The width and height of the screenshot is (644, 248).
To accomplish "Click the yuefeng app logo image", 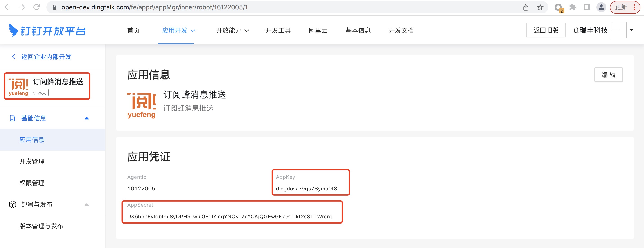I will (x=142, y=105).
